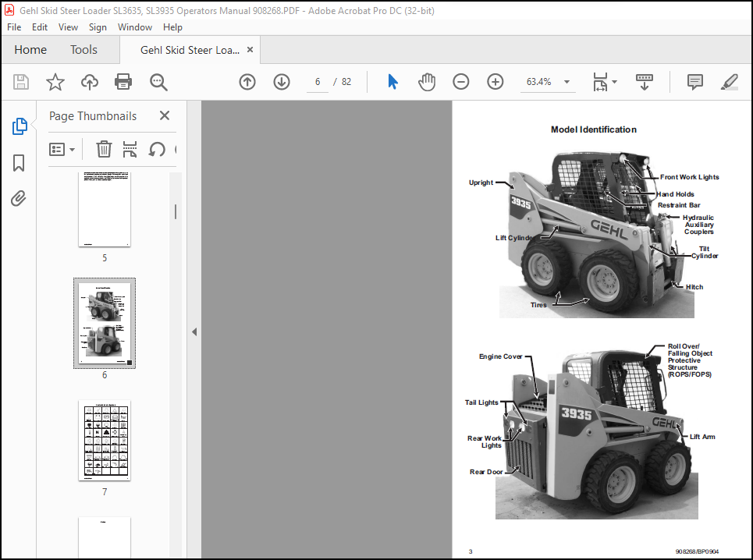The height and width of the screenshot is (560, 753).
Task: Click the 63.4% zoom value field
Action: click(x=539, y=82)
